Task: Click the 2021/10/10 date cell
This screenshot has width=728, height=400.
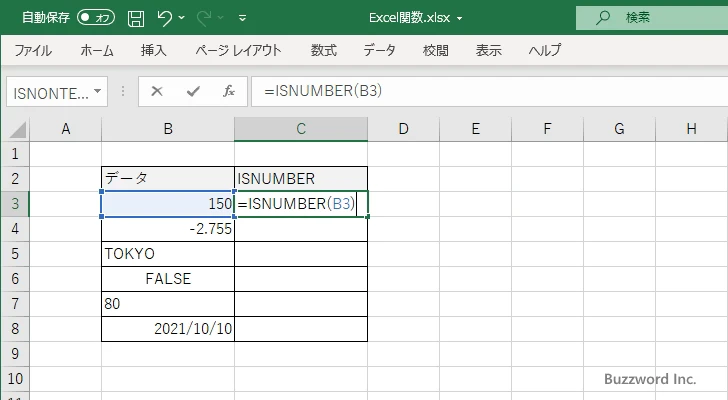Action: [168, 329]
